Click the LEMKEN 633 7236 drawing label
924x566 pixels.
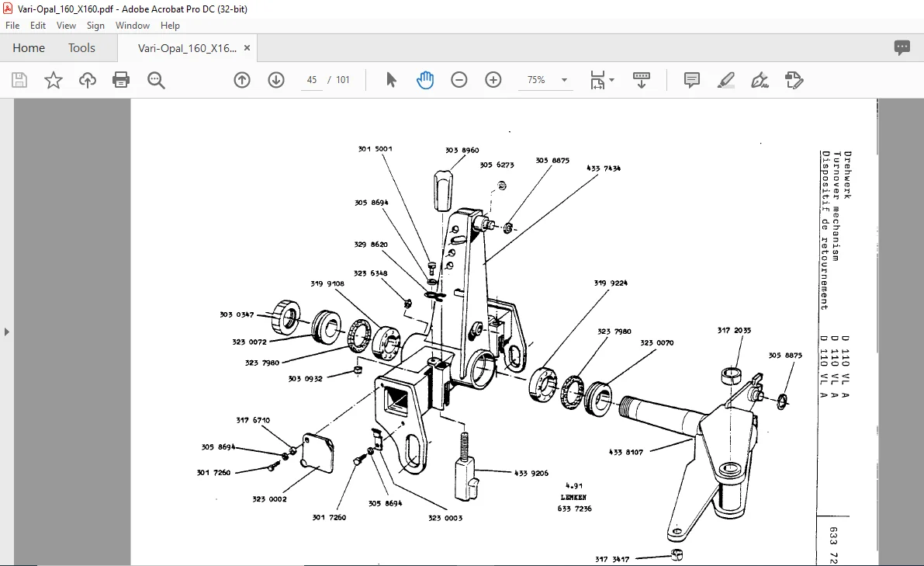coord(575,503)
